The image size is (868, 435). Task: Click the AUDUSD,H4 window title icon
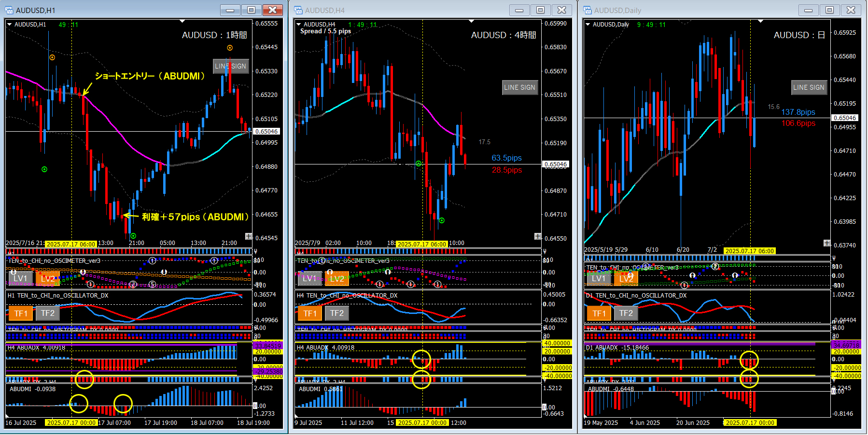[x=298, y=10]
